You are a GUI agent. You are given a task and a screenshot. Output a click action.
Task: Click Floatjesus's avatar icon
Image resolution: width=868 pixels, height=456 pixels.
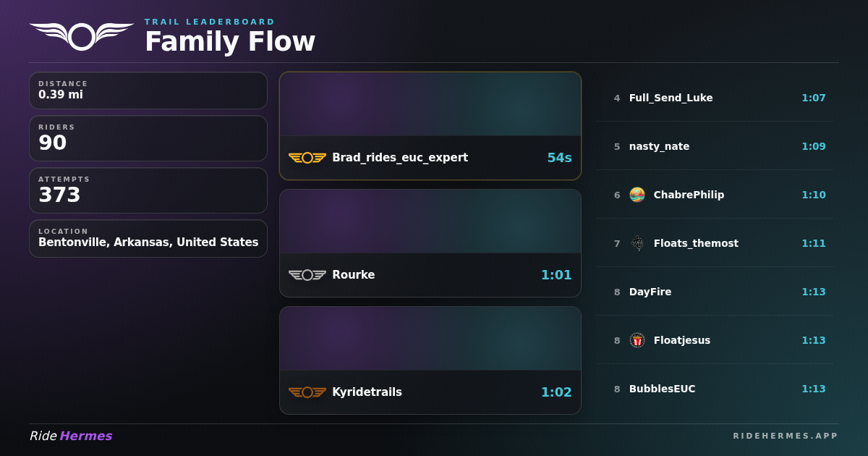[637, 340]
